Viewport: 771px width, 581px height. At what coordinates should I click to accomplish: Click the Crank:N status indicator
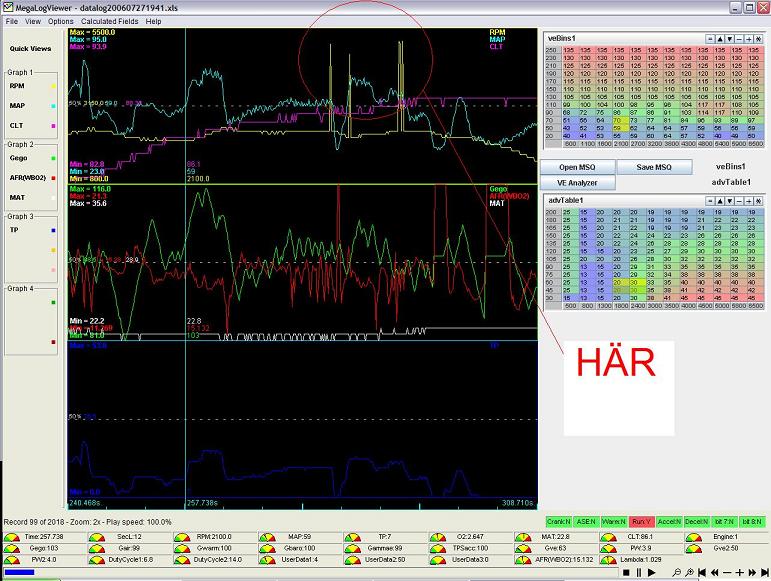[x=559, y=522]
